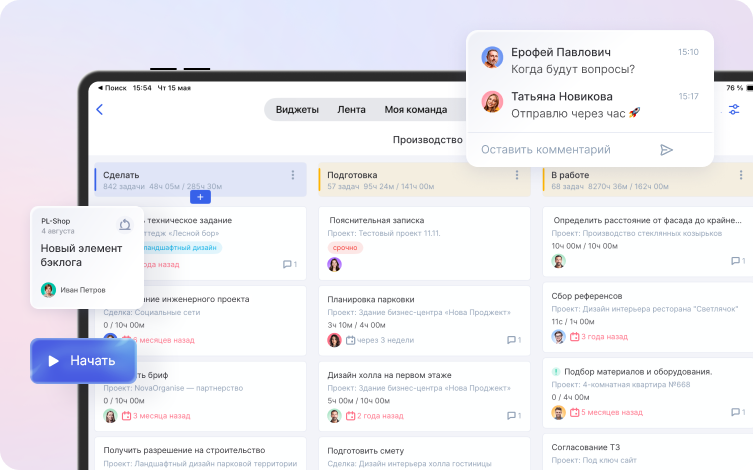Viewport: 753px width, 470px height.
Task: Select the Моя команда tab
Action: pos(415,109)
